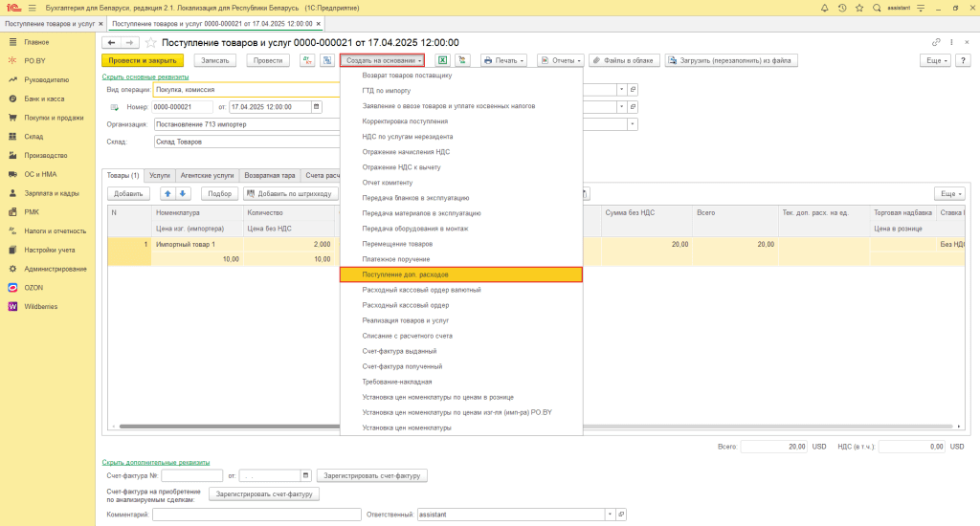Open the ОС и НМА section

[40, 174]
